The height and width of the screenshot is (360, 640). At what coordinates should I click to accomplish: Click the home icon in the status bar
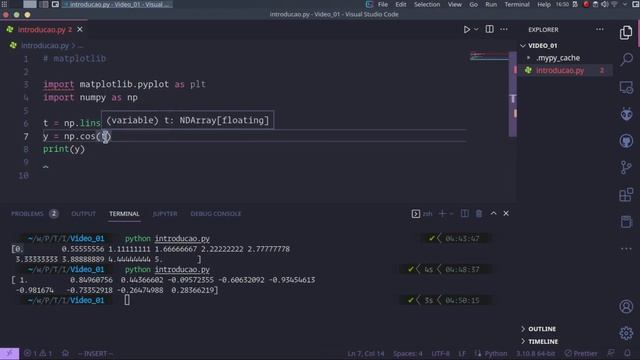pos(65,353)
